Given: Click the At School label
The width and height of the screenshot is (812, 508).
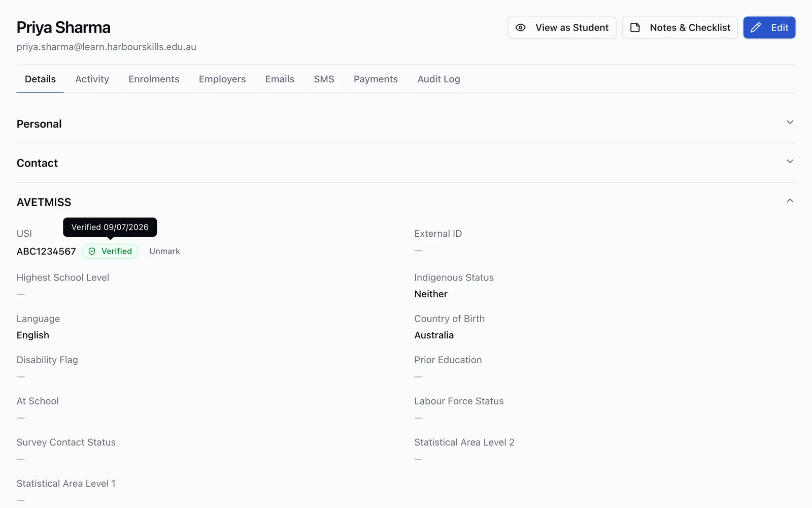Looking at the screenshot, I should click(38, 401).
